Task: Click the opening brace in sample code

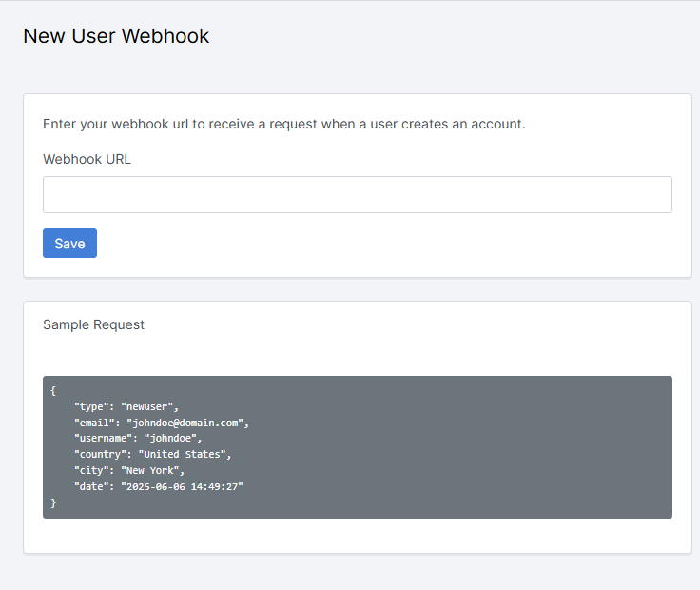Action: 53,390
